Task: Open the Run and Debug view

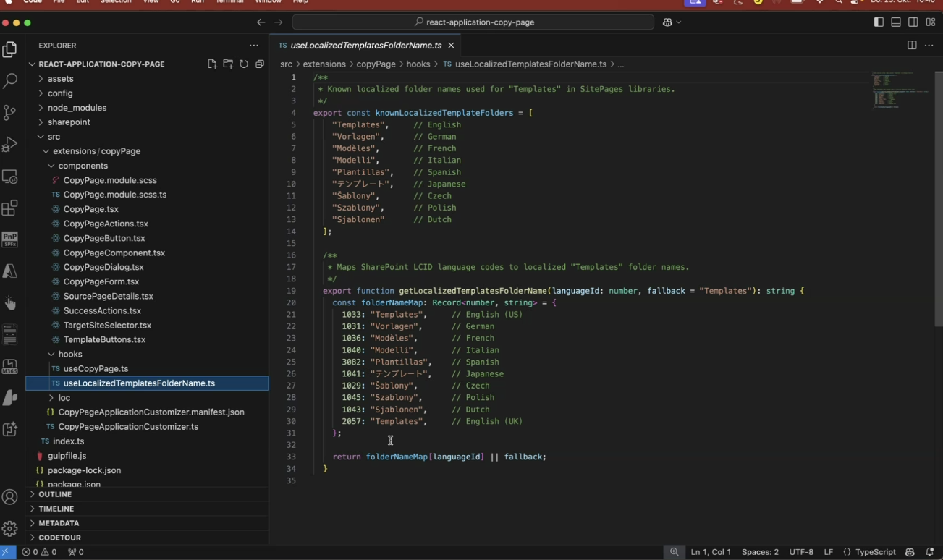Action: pos(10,144)
